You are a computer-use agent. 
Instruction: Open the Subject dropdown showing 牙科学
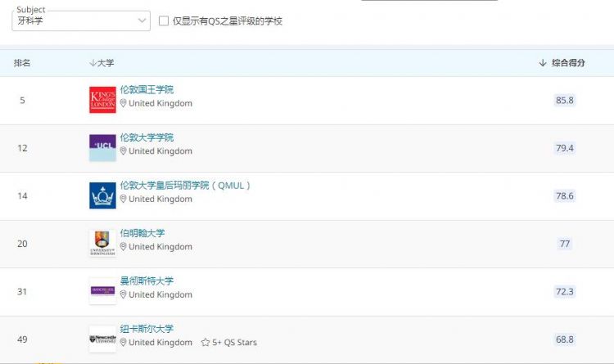[x=81, y=20]
